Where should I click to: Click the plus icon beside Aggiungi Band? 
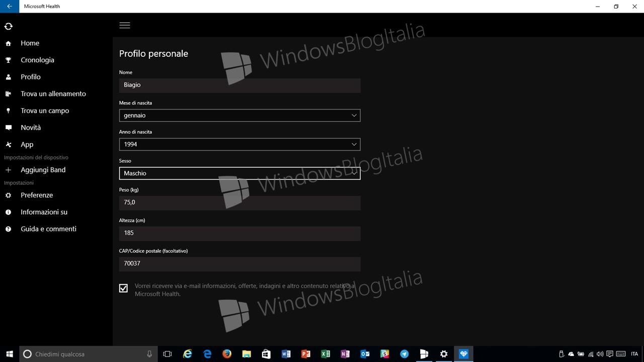pyautogui.click(x=8, y=170)
